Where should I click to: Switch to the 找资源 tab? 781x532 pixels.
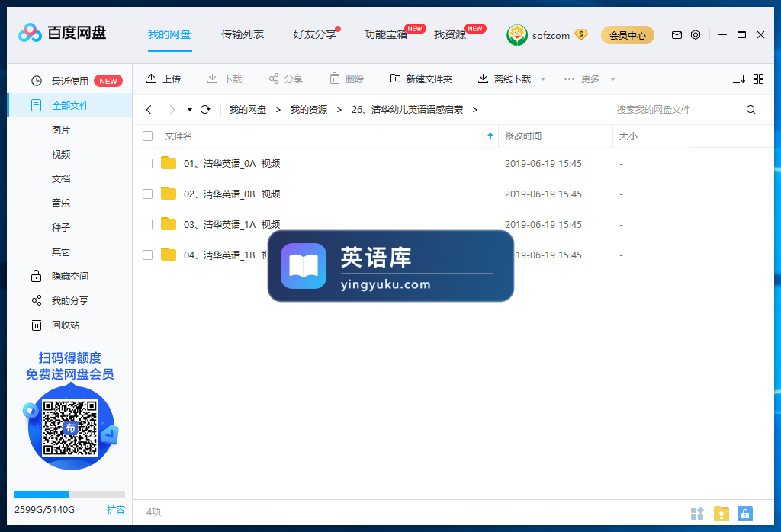[450, 34]
